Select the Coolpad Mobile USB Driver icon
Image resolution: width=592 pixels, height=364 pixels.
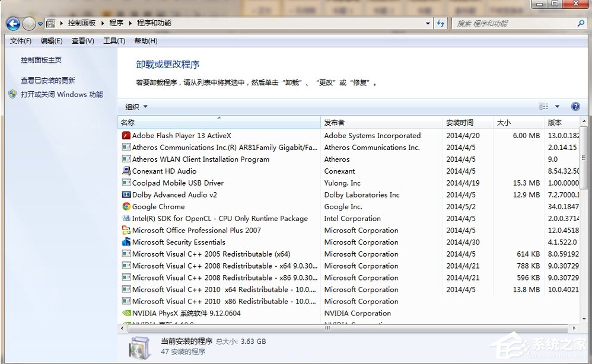(126, 183)
